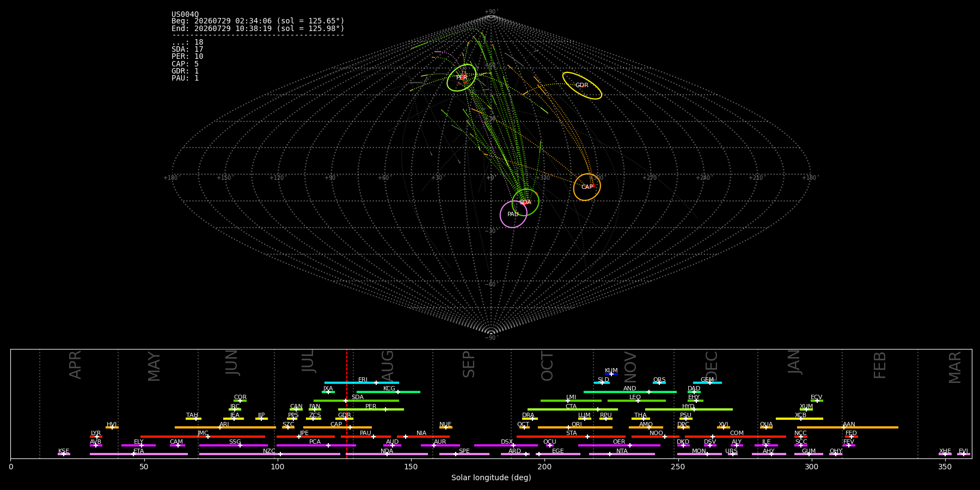Click the red JMC shower bar
This screenshot has width=980, height=490.
[x=203, y=437]
